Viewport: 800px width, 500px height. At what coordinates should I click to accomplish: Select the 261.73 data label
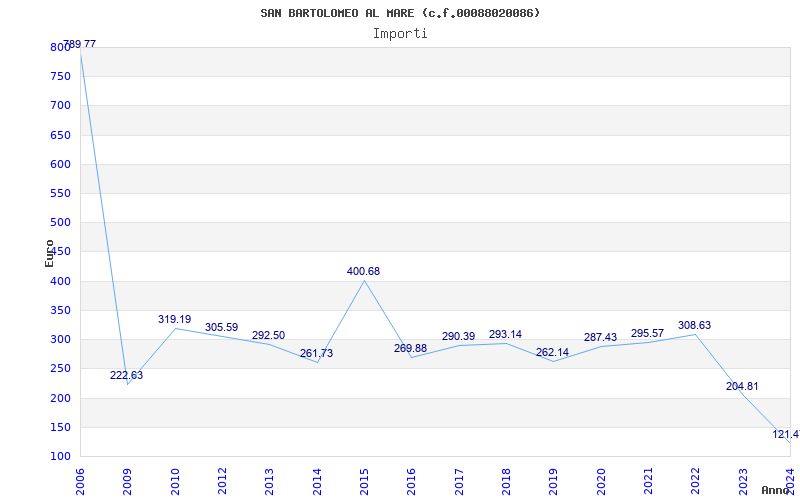pyautogui.click(x=316, y=353)
